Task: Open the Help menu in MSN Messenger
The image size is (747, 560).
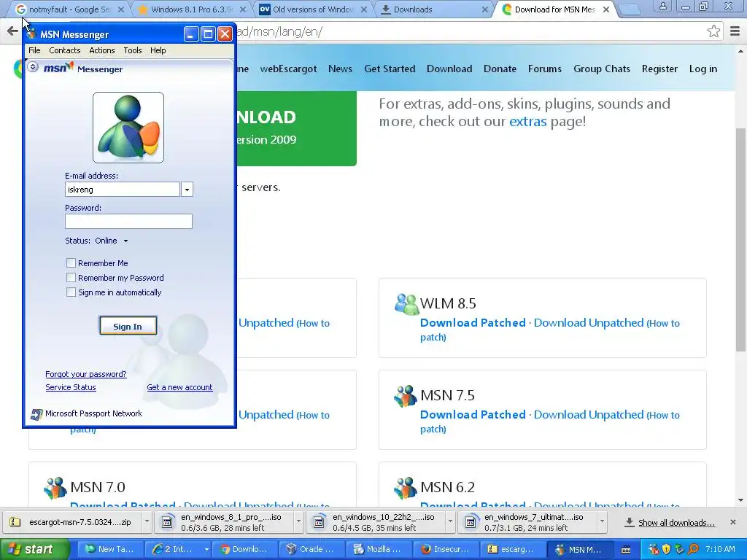Action: pos(158,50)
